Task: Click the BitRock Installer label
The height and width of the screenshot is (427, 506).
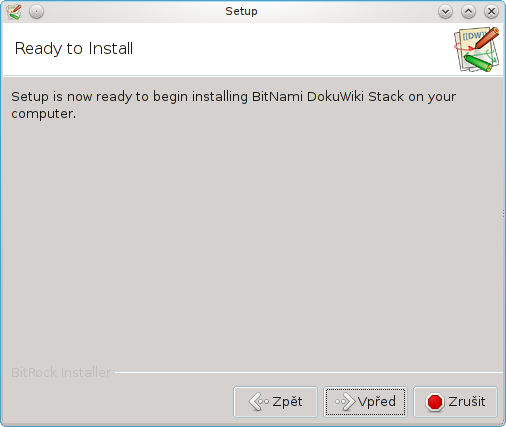Action: coord(61,372)
